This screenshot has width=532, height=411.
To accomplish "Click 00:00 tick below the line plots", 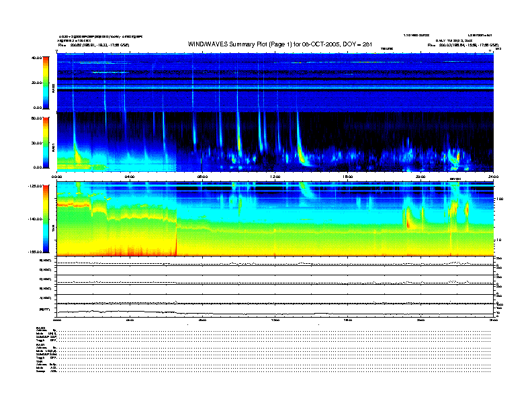I will 57,320.
